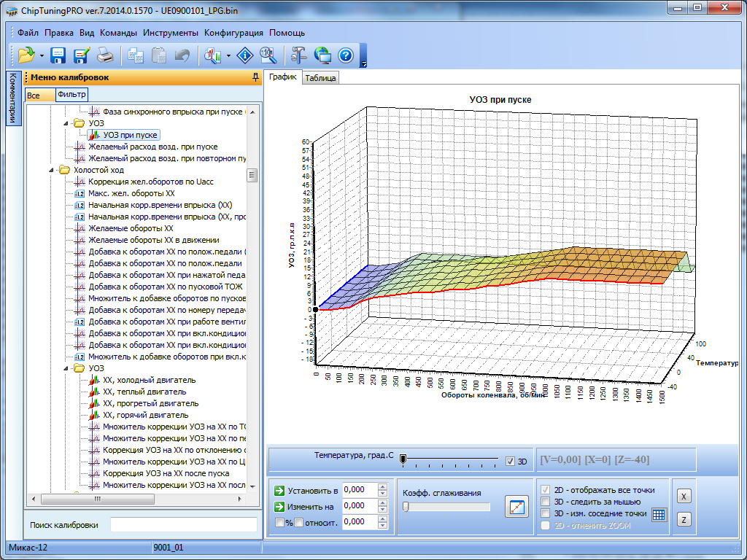Click the binary search magnifier icon

268,55
